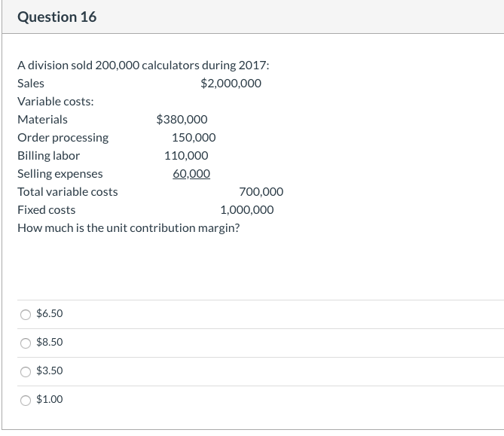
Task: Click the 'A division sold 200,000 calculators' sentence
Action: (x=143, y=66)
